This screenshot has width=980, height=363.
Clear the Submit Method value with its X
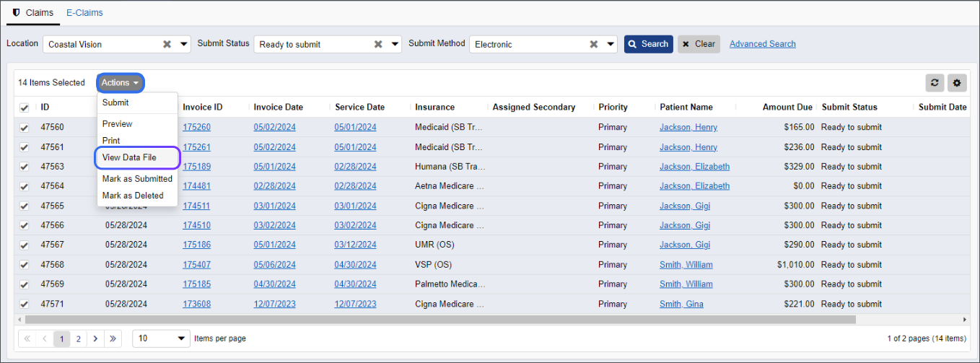pyautogui.click(x=594, y=44)
